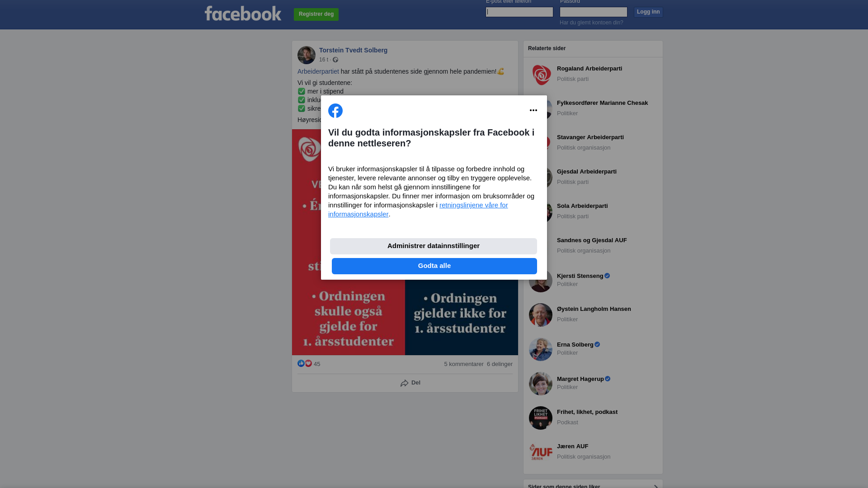This screenshot has height=488, width=868.
Task: Open the three-dot menu in cookie dialog
Action: [x=533, y=110]
